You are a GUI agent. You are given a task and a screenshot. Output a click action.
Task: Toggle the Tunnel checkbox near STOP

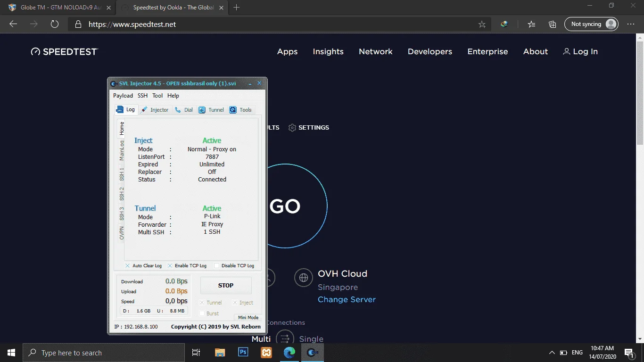pyautogui.click(x=202, y=303)
